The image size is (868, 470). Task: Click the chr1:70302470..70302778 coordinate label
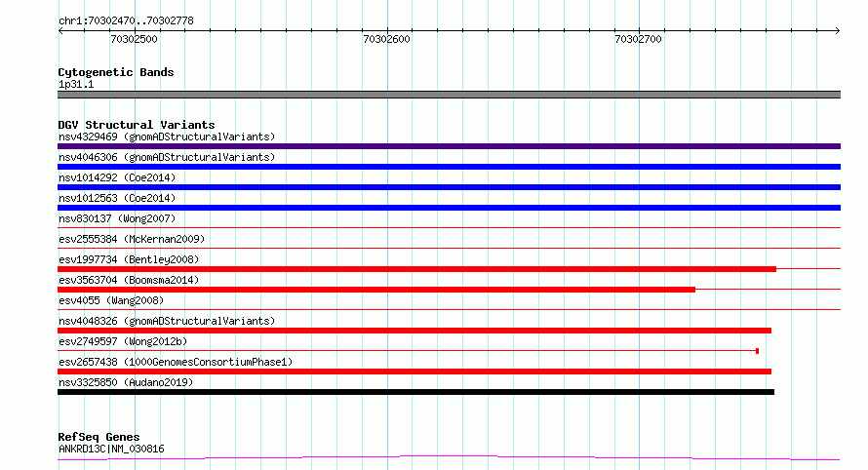coord(126,21)
